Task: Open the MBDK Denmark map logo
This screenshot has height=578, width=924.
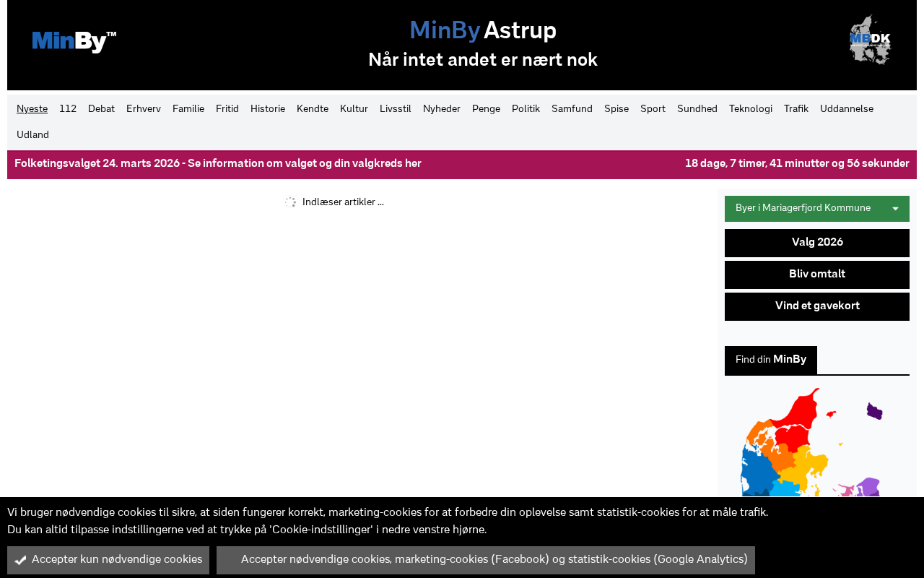Action: 870,40
